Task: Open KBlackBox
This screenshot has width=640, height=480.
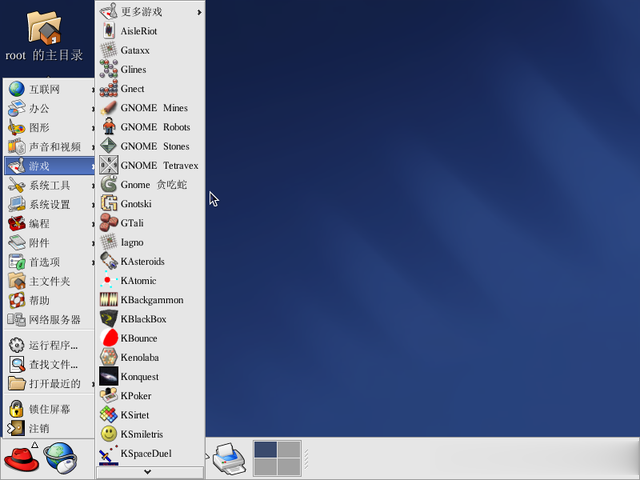Action: pos(150,319)
